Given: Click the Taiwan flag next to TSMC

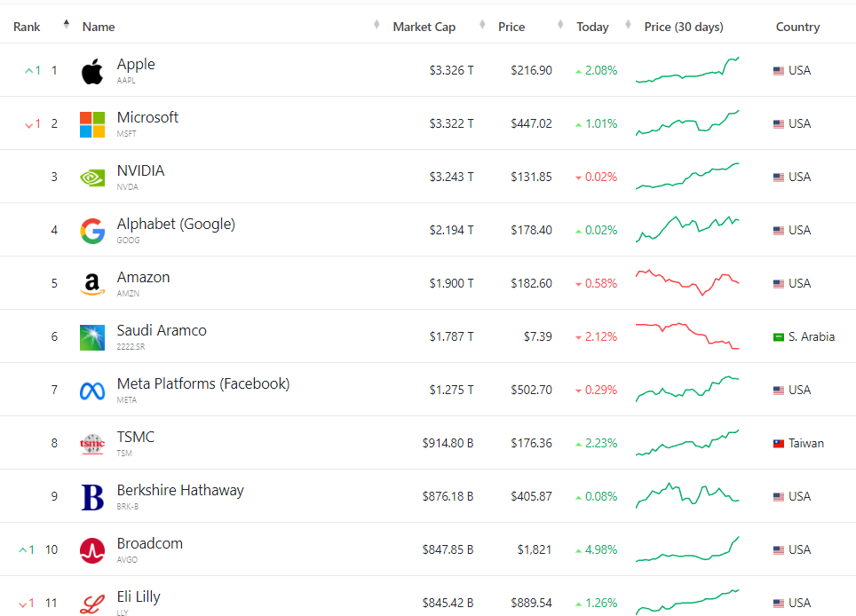Looking at the screenshot, I should pyautogui.click(x=779, y=444).
